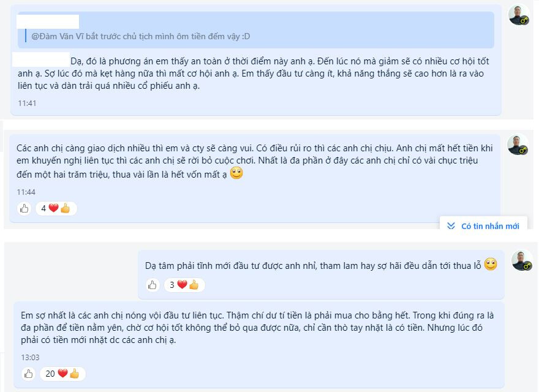This screenshot has height=392, width=539.
Task: Click the double-chevron down arrow next to 'Có tin nhắn mới'
Action: tap(451, 226)
